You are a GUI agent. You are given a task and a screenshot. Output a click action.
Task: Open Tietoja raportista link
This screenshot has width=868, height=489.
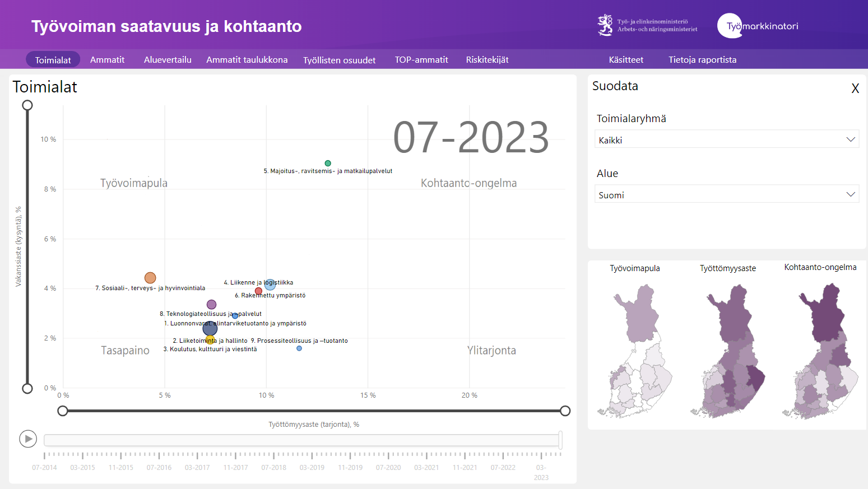(x=702, y=60)
